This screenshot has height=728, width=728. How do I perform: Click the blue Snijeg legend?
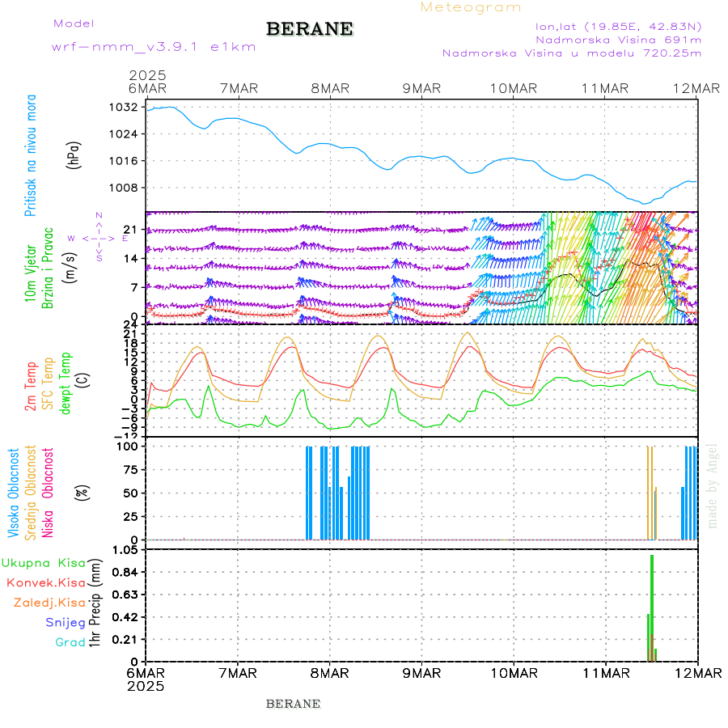tap(66, 623)
